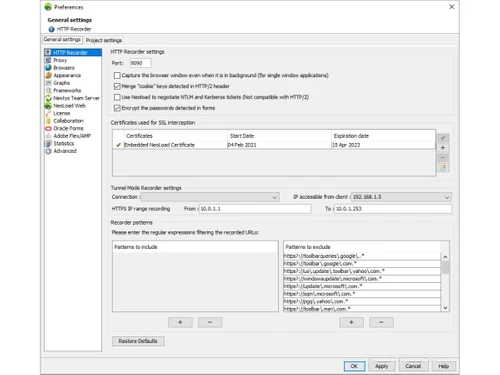Screen dimensions: 500x375
Task: Toggle encrypt passwords detected in forms
Action: point(117,108)
